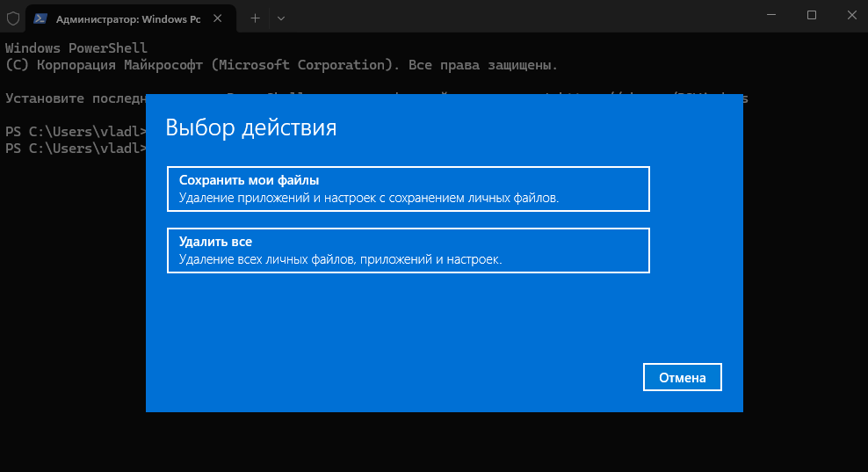This screenshot has width=868, height=472.
Task: Click the "Выбор действия" heading
Action: click(250, 127)
